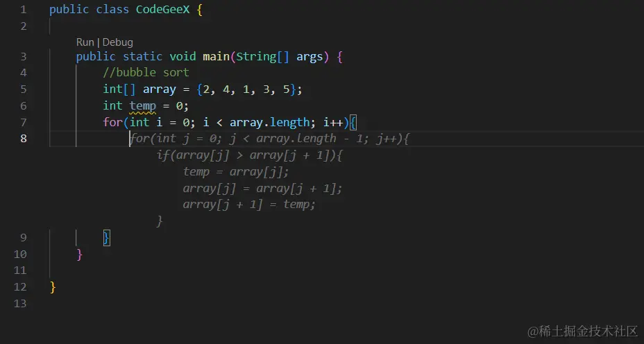Click ghost suggestion inner for loop line
Image resolution: width=644 pixels, height=344 pixels.
270,139
